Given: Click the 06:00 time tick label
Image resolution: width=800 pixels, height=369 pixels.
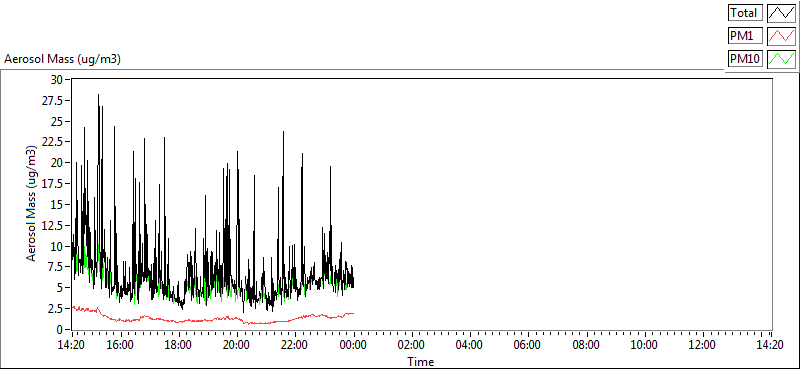Looking at the screenshot, I should pos(528,345).
